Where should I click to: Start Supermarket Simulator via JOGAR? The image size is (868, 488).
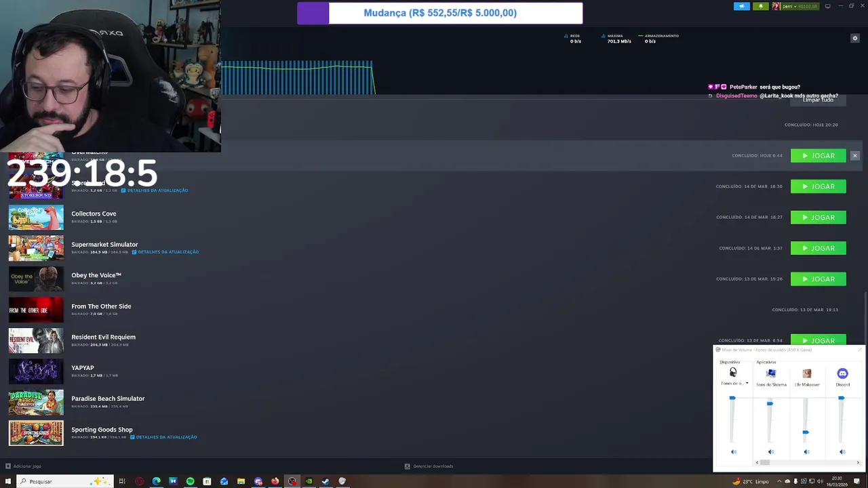pyautogui.click(x=818, y=248)
